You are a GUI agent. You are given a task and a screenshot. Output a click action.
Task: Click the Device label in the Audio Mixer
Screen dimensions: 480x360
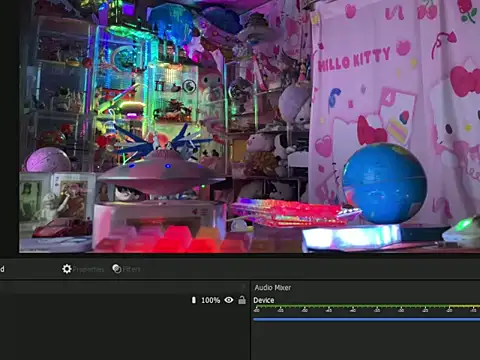click(264, 300)
